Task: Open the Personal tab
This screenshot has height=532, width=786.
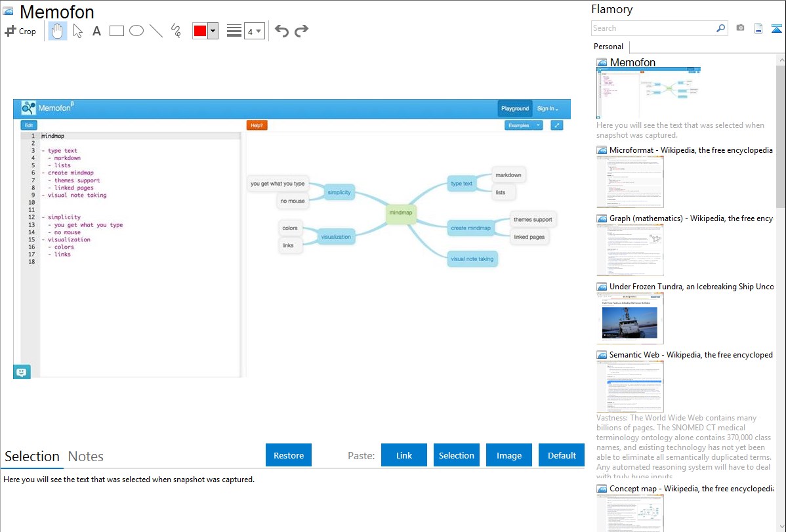Action: click(608, 47)
